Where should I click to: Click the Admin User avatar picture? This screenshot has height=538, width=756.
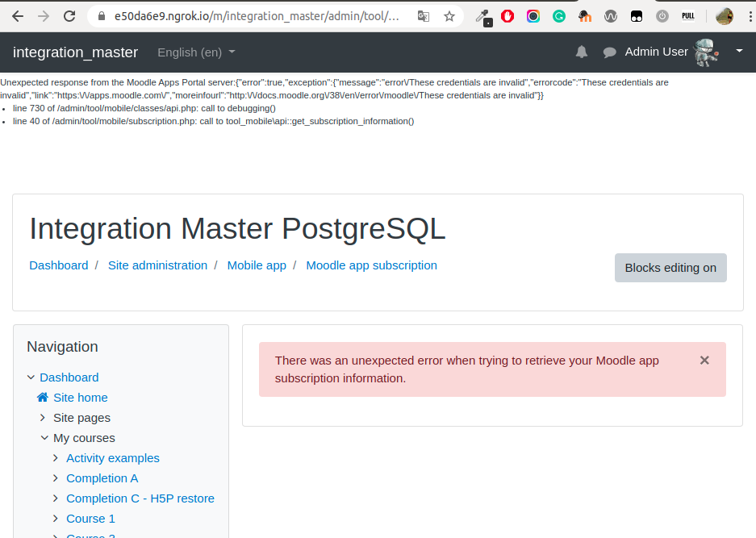pos(706,52)
